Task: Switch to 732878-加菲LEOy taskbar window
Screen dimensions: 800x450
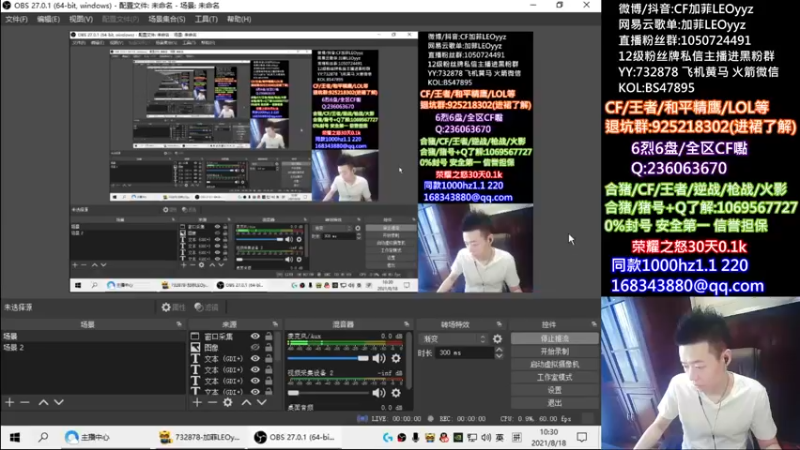Action: coord(199,437)
